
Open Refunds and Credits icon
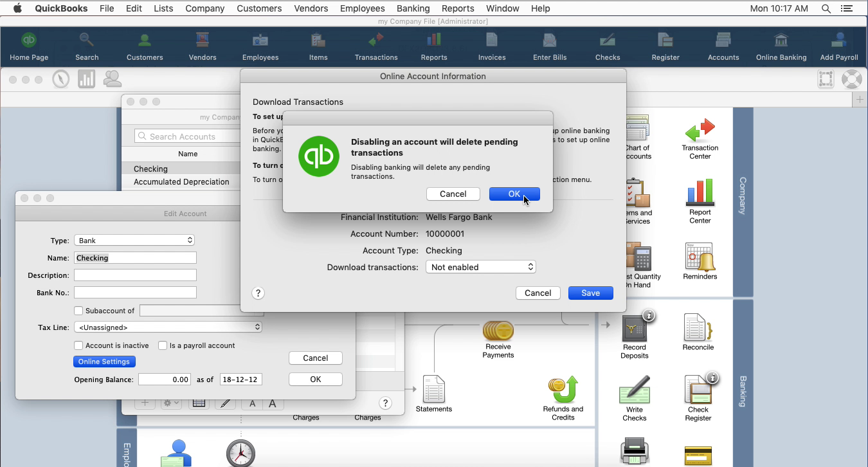coord(563,399)
